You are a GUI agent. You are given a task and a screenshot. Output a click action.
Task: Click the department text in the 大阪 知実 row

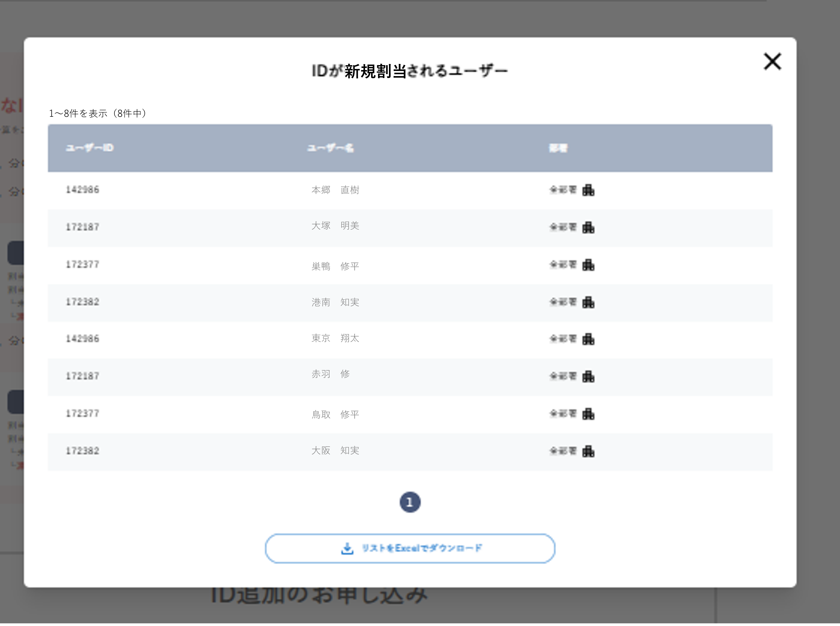pyautogui.click(x=563, y=451)
